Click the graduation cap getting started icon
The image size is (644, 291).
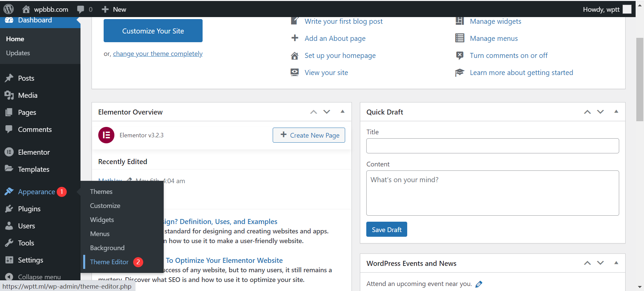pyautogui.click(x=460, y=72)
